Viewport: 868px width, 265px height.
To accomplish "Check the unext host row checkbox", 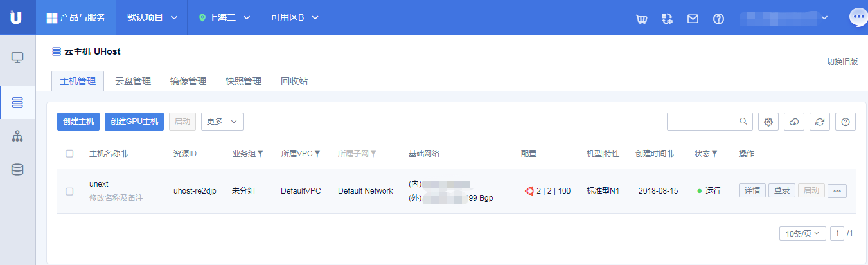I will 69,191.
